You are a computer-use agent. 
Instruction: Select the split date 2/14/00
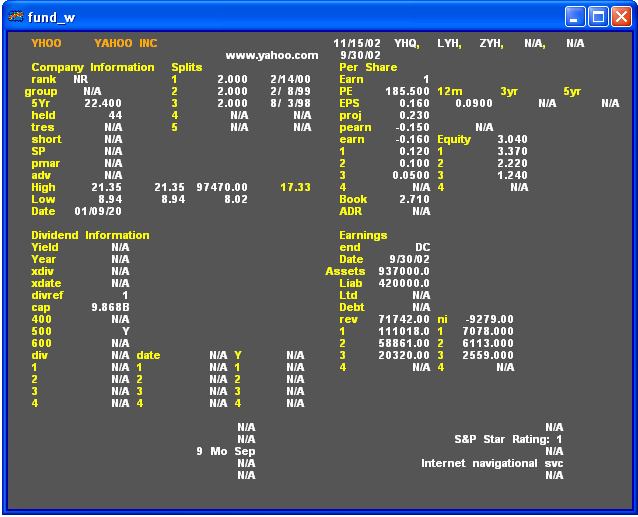[291, 79]
